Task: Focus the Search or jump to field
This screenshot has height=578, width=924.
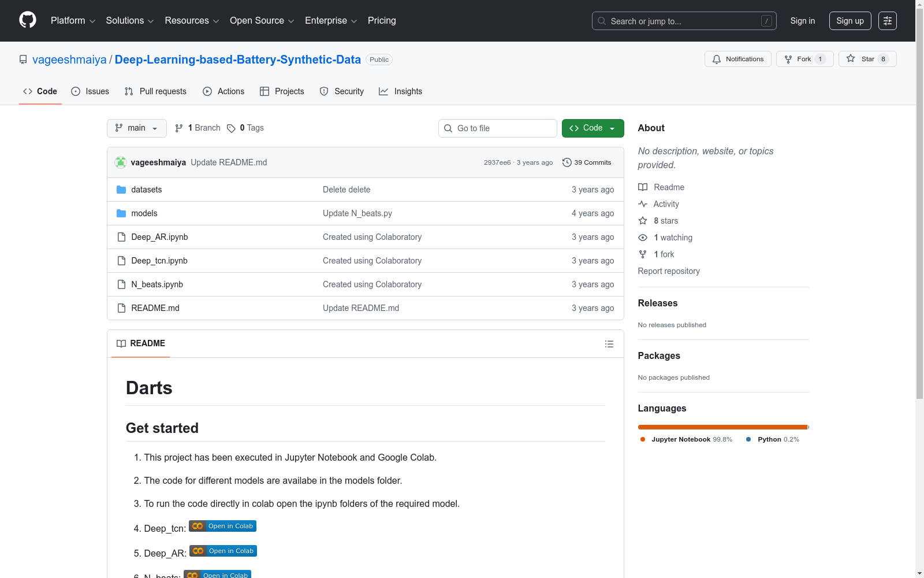Action: [x=684, y=21]
